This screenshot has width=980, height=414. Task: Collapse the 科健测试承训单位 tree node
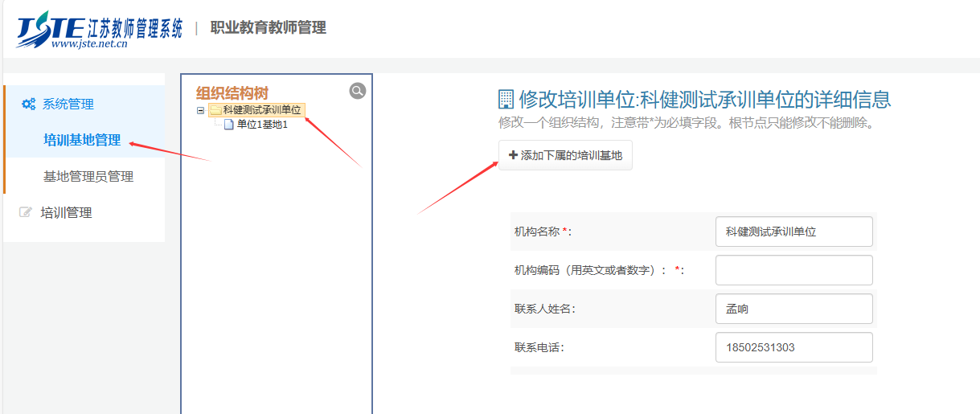point(201,110)
